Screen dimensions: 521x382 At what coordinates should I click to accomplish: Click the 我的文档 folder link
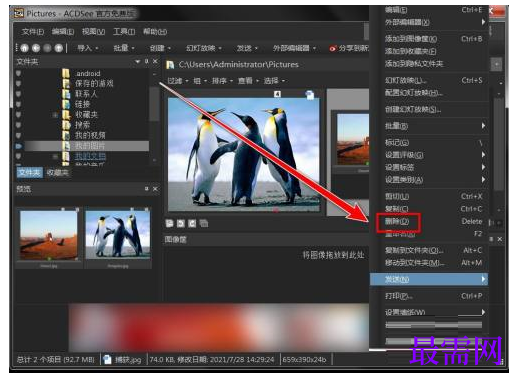[90, 156]
